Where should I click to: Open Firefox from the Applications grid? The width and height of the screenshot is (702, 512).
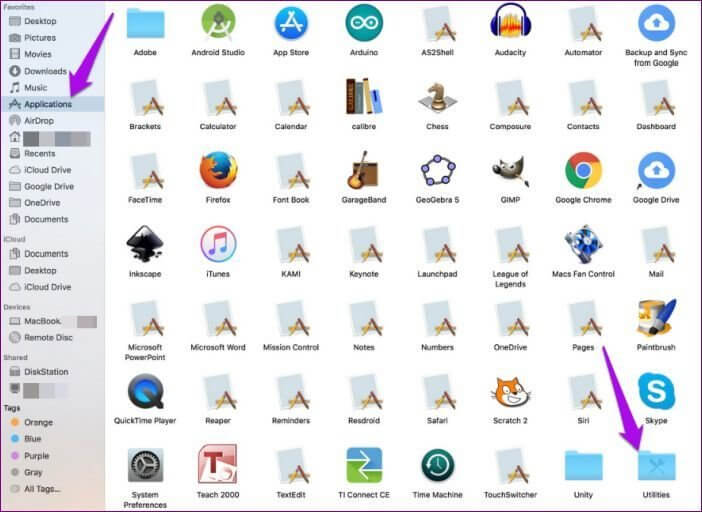(218, 170)
